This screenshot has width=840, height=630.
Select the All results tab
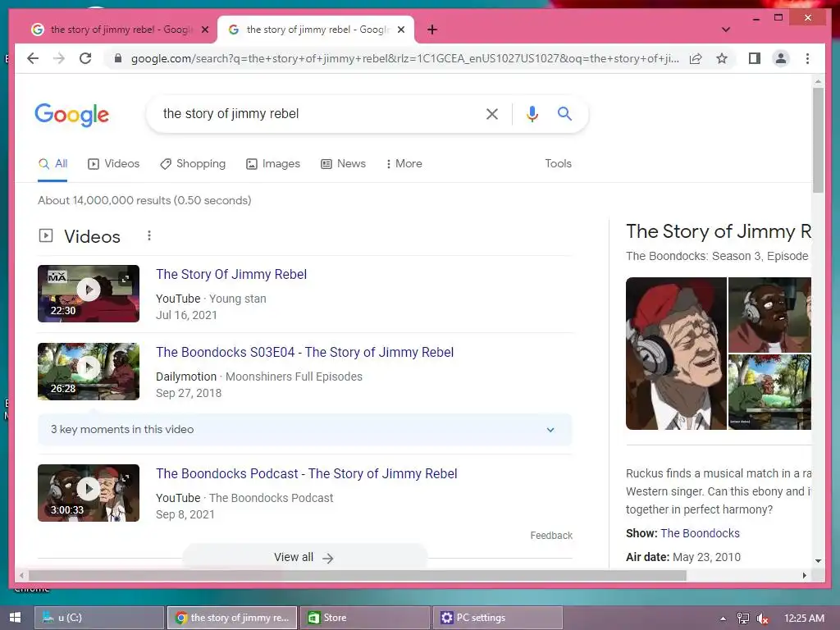click(52, 164)
